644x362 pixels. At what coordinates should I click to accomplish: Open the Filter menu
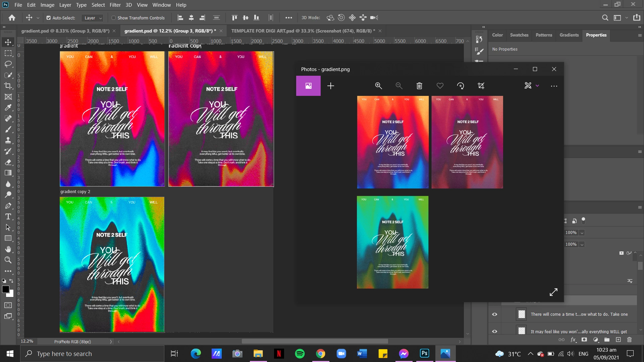tap(115, 5)
